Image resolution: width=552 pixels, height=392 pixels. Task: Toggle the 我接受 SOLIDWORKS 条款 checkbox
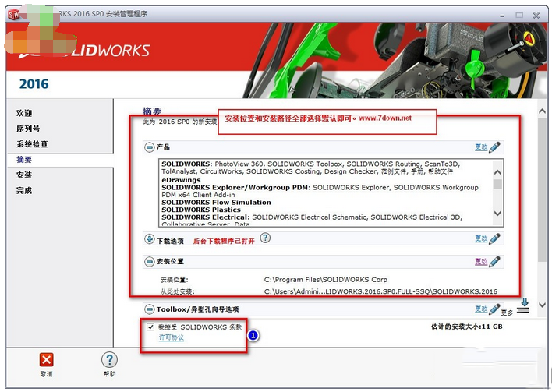tap(150, 327)
